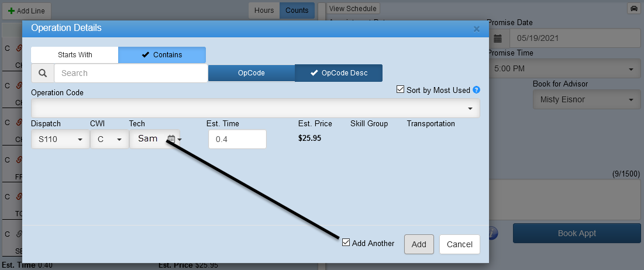Click the calendar icon beside Promise Date
The image size is (644, 270).
(x=498, y=39)
